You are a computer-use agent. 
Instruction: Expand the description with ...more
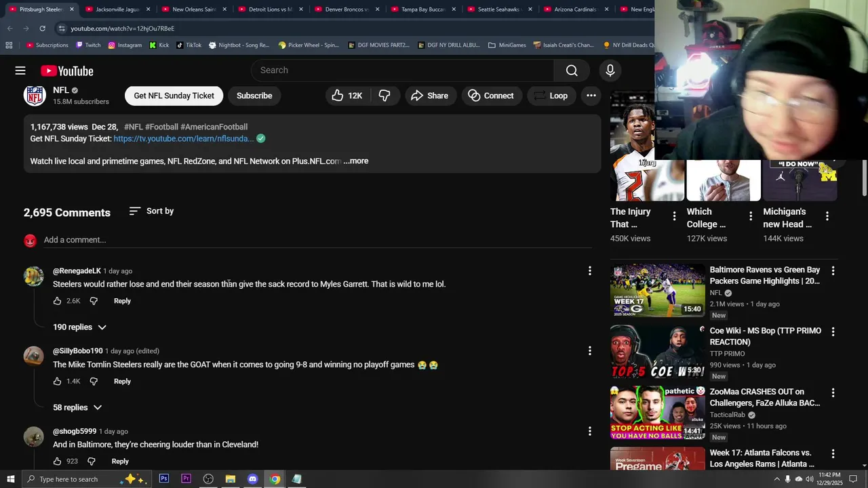pyautogui.click(x=356, y=161)
